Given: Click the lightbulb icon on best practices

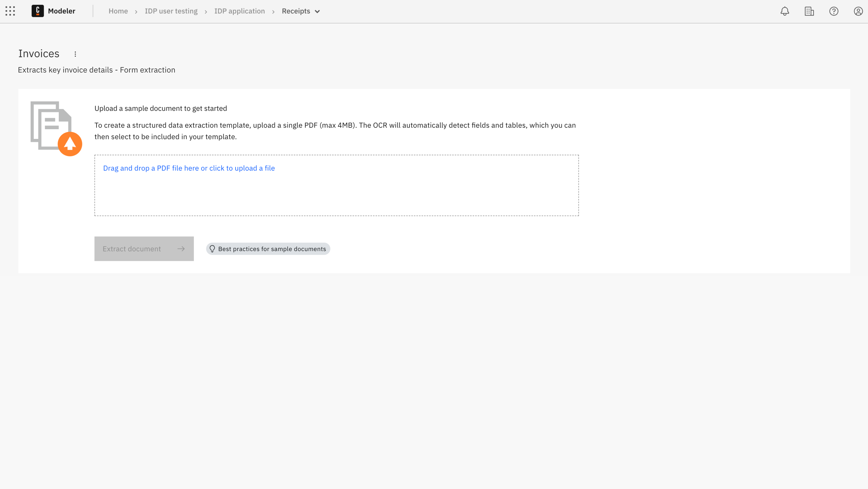Looking at the screenshot, I should (x=212, y=249).
